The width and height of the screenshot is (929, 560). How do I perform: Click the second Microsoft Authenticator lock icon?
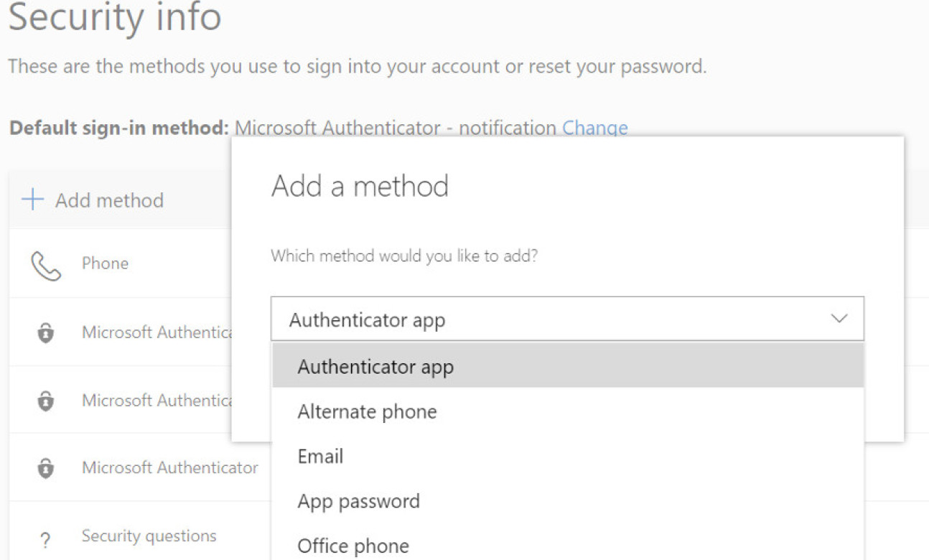46,401
